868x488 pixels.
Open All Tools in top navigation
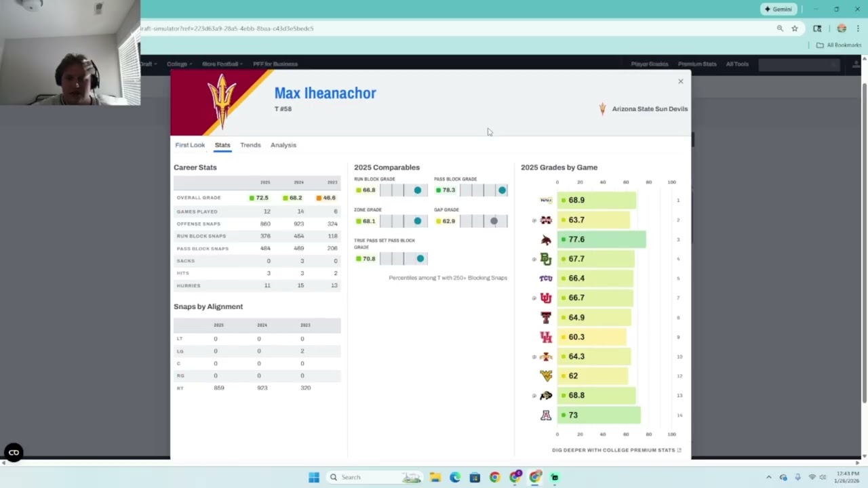click(x=737, y=64)
